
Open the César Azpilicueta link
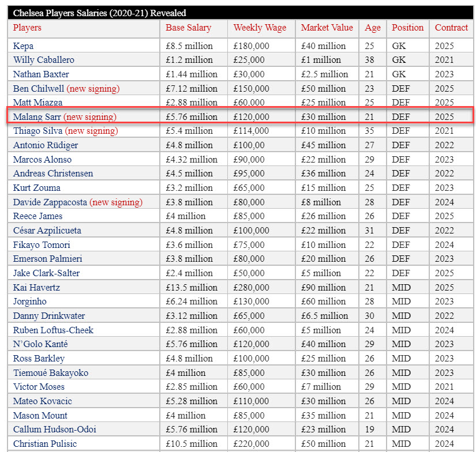point(47,231)
